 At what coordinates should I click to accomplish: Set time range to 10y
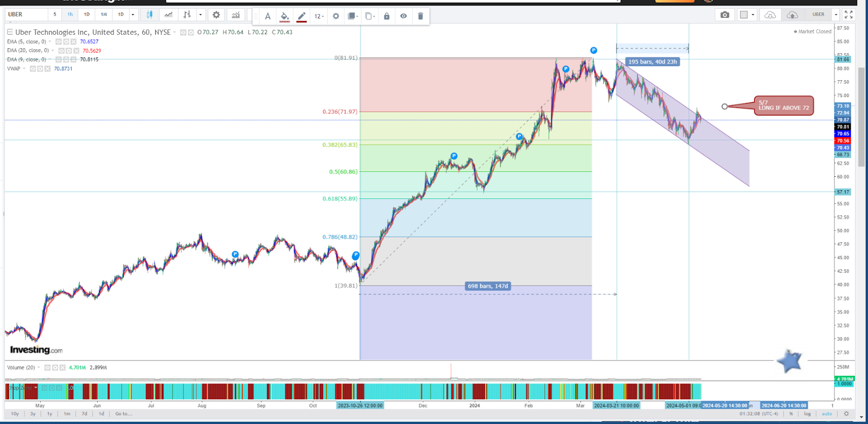pyautogui.click(x=15, y=414)
